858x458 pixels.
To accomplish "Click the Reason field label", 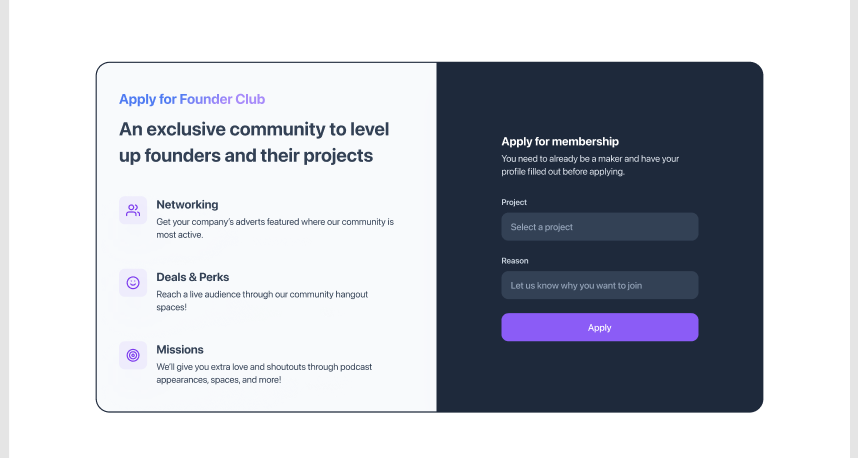I will [515, 260].
